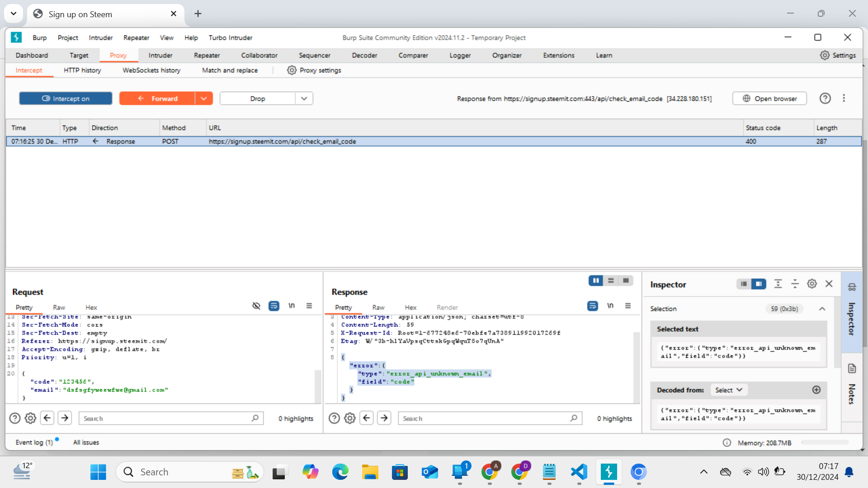
Task: Click the \n line-ending icon in Request panel
Action: tap(292, 306)
